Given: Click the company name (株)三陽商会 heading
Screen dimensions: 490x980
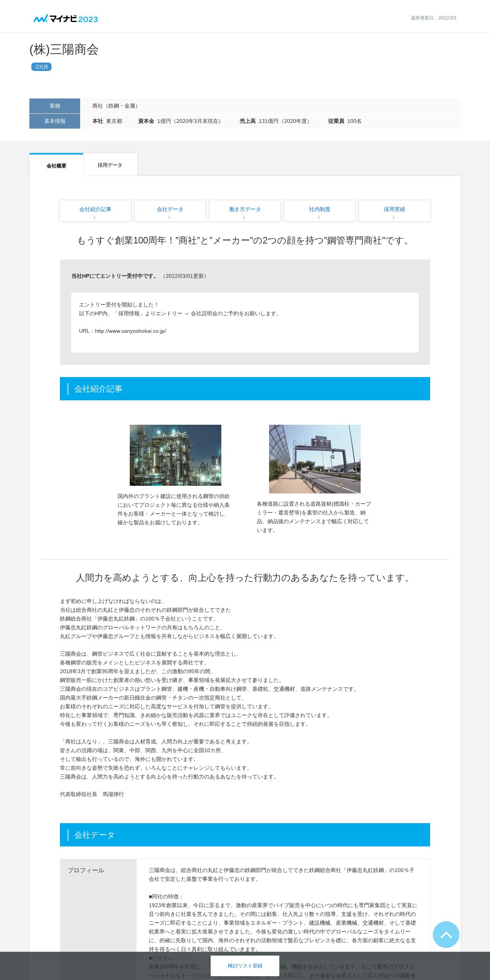Looking at the screenshot, I should coord(64,50).
